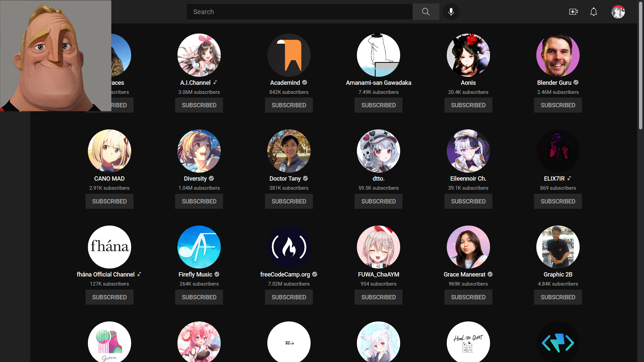Open Amanami-san Gawadaka channel name
The height and width of the screenshot is (362, 644).
(378, 83)
